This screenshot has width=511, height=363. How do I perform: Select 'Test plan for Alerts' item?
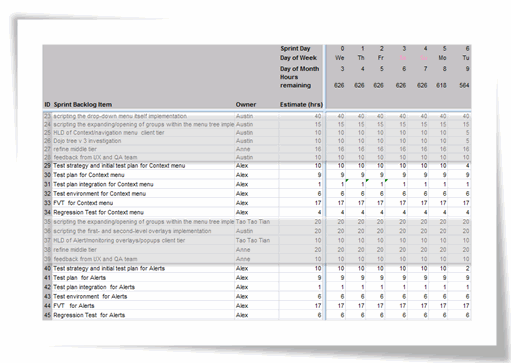coord(79,278)
